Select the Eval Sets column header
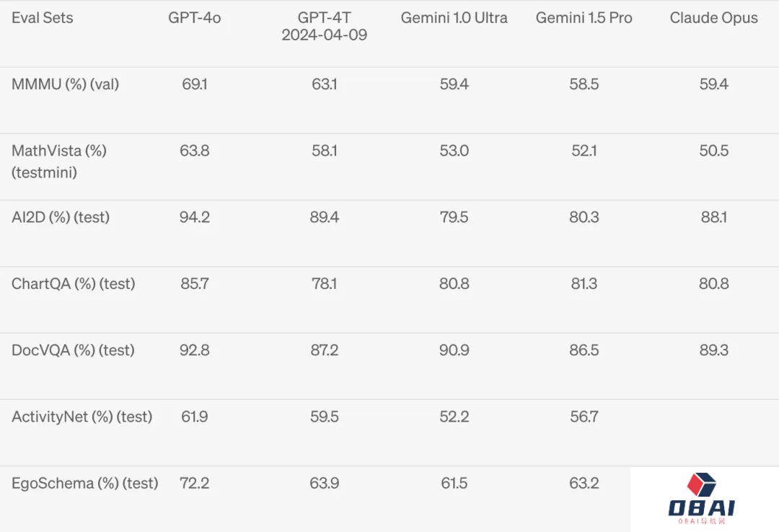This screenshot has height=532, width=779. (43, 18)
